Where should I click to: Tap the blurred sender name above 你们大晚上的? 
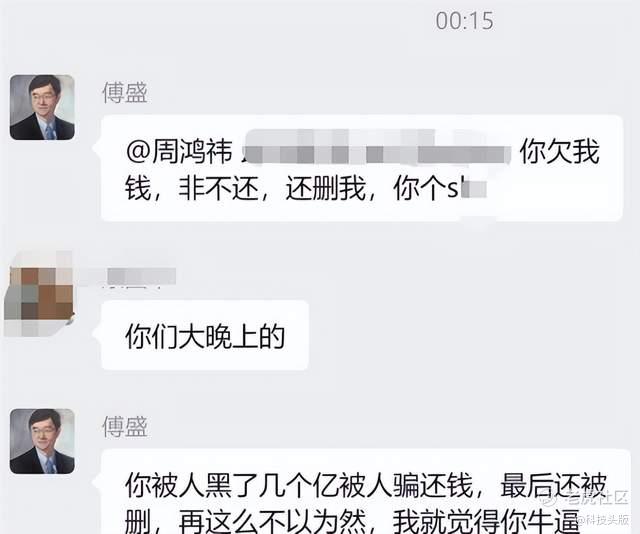(x=141, y=276)
